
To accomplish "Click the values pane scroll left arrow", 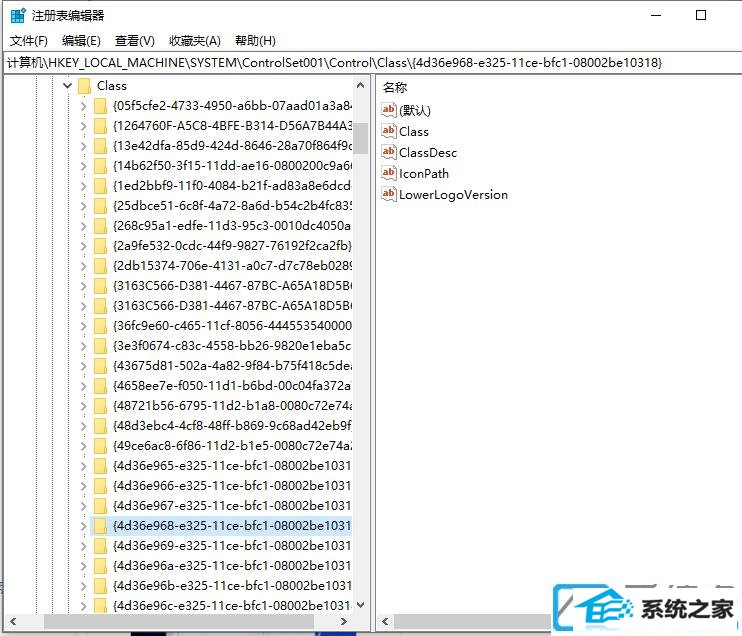I will pyautogui.click(x=385, y=621).
